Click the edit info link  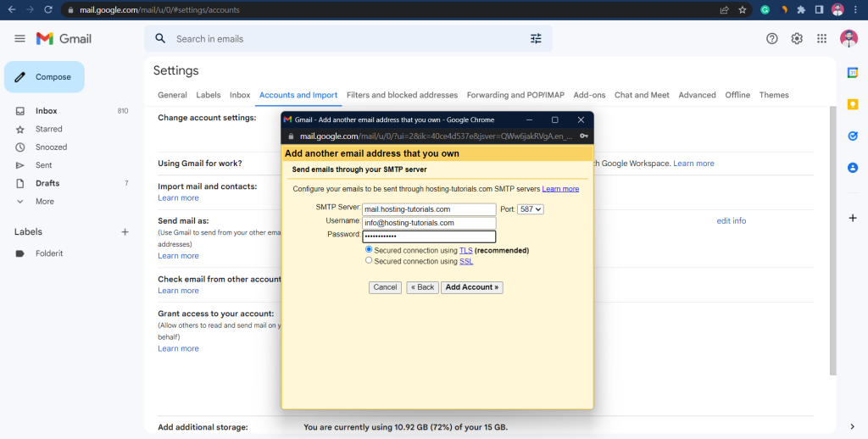[x=732, y=221]
